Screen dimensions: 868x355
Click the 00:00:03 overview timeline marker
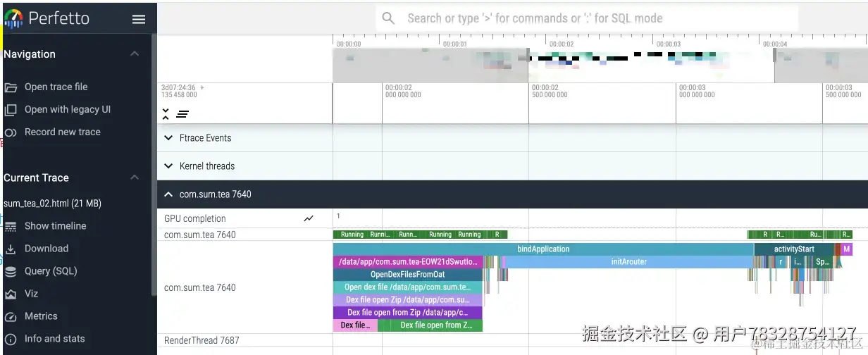point(668,44)
